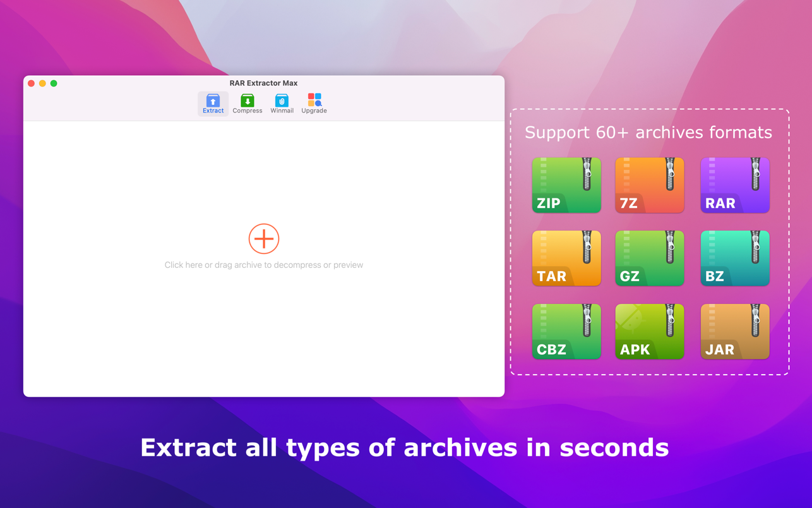Select the Extract toolbar tab

[213, 104]
